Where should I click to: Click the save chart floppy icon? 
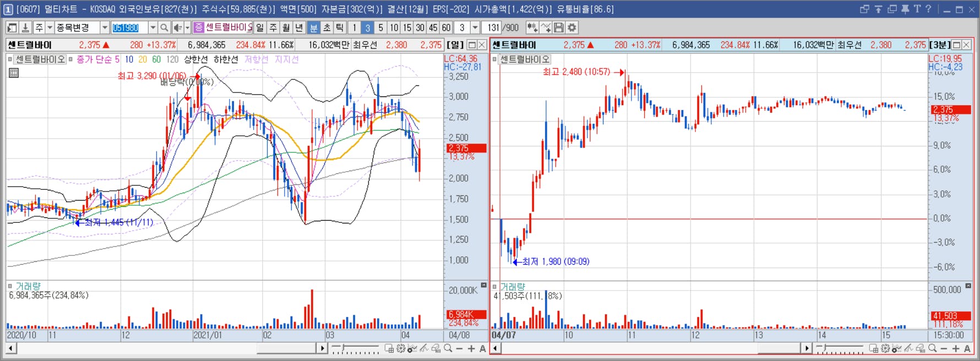(559, 28)
